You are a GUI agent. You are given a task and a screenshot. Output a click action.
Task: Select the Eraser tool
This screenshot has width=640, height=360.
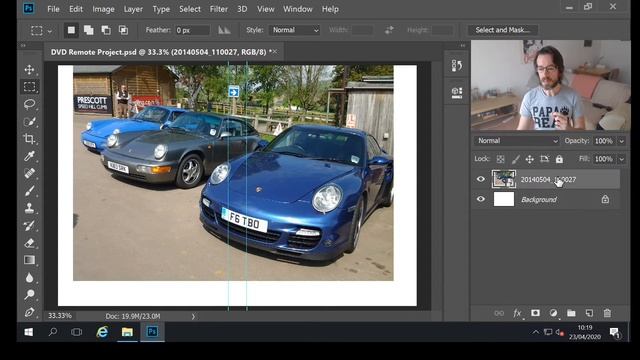tap(29, 243)
